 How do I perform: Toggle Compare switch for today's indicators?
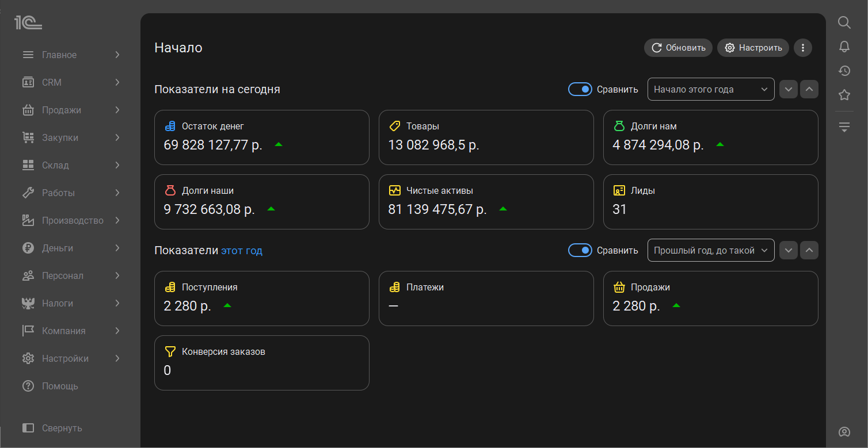(580, 89)
